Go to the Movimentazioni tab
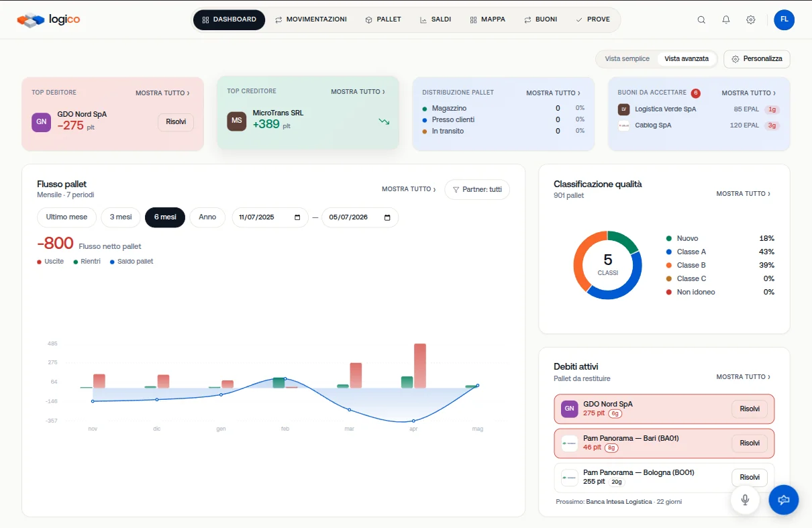The width and height of the screenshot is (812, 528). (311, 19)
